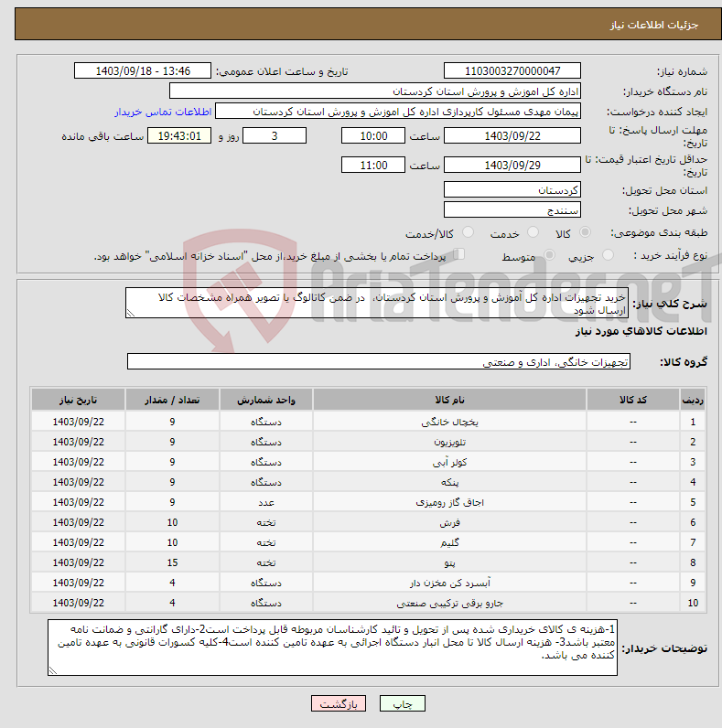This screenshot has width=722, height=728.
Task: Select the اجاق گاز رومیزی item row
Action: coord(368,502)
